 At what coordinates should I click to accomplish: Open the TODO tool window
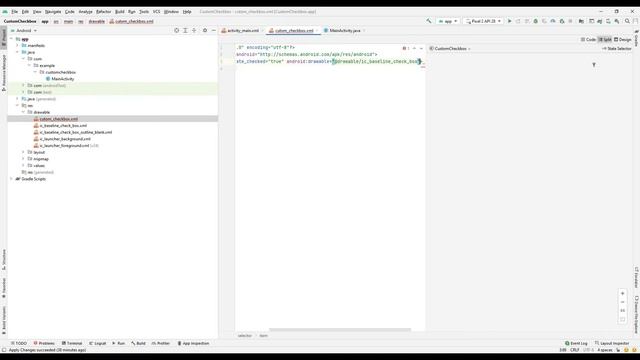19,343
